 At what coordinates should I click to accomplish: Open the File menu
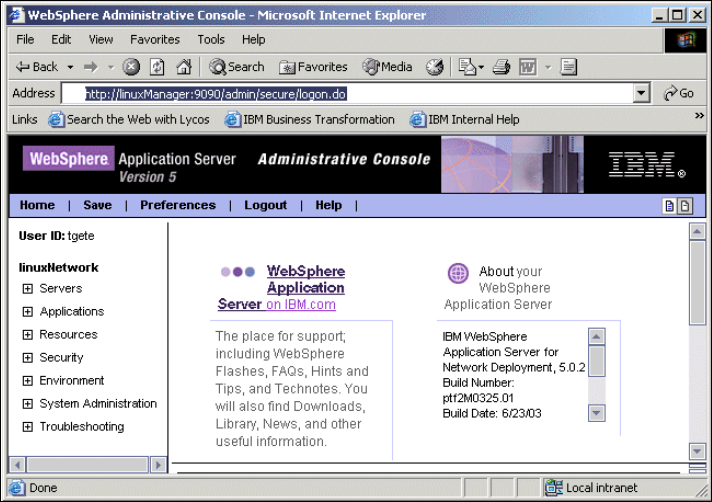[25, 39]
